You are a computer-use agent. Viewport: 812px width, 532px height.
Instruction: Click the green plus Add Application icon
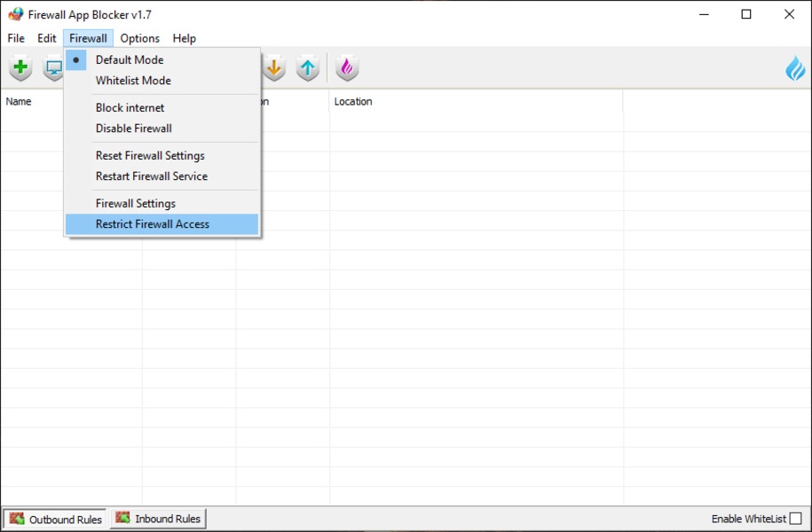[20, 68]
